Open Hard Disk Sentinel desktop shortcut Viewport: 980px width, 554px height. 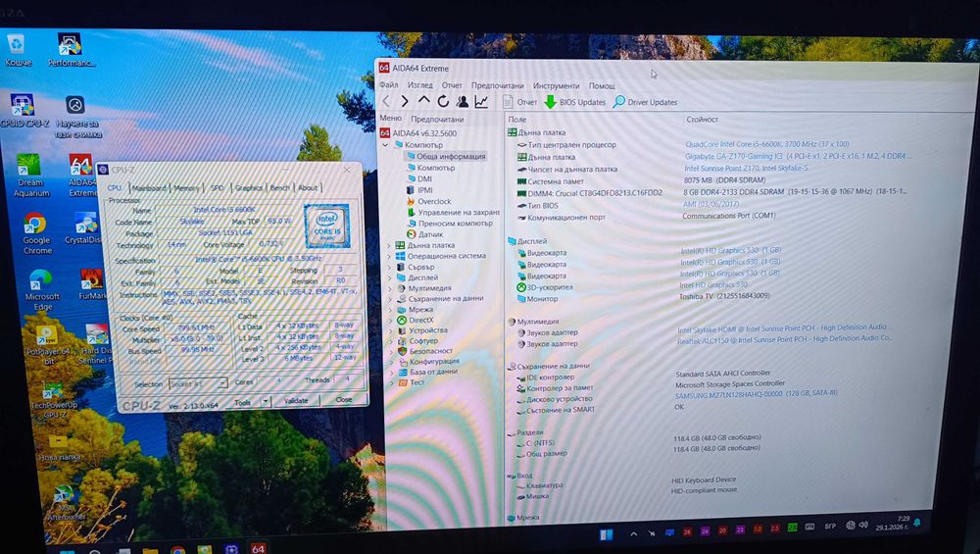[97, 344]
